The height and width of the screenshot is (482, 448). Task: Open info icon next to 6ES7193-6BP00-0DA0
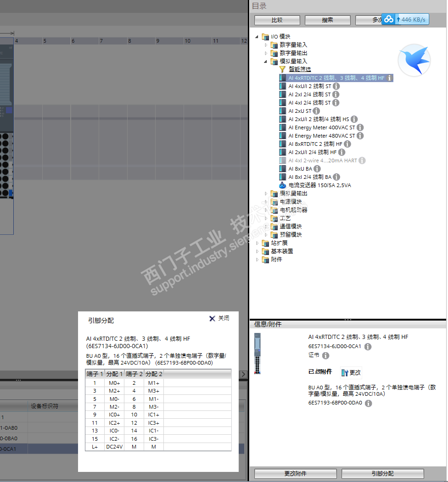(368, 403)
